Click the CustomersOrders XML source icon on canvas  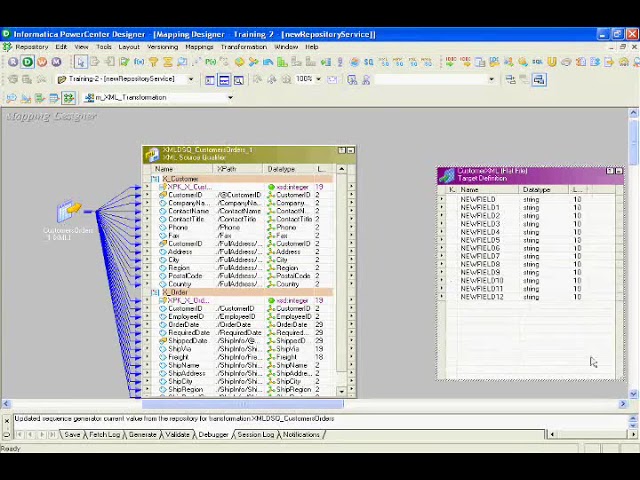pyautogui.click(x=69, y=211)
